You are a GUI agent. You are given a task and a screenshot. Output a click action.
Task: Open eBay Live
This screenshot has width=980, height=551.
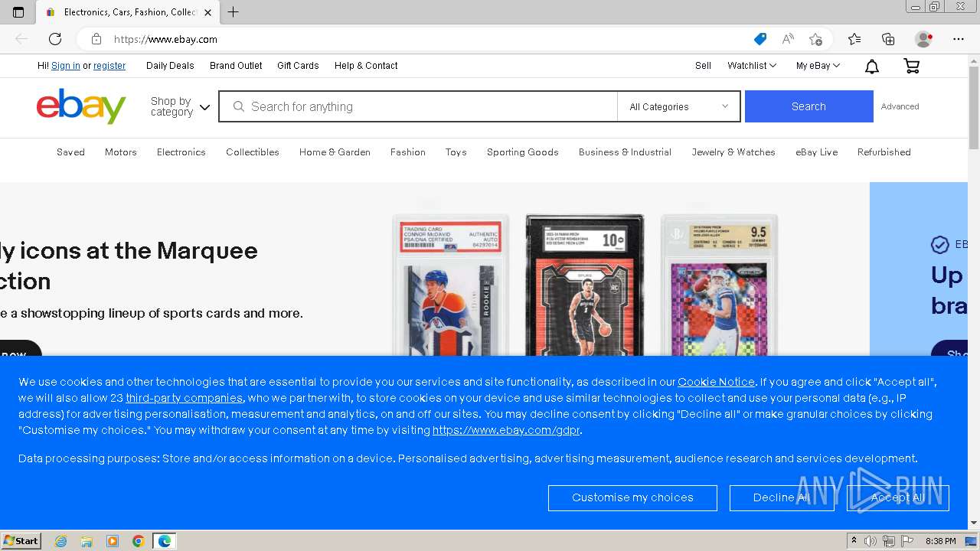coord(817,152)
